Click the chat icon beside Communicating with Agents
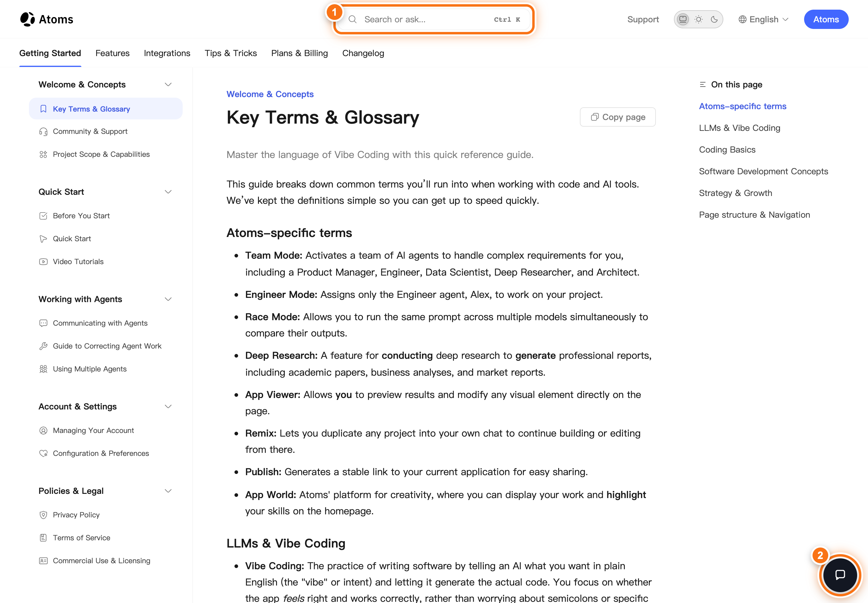This screenshot has width=868, height=603. (x=43, y=323)
